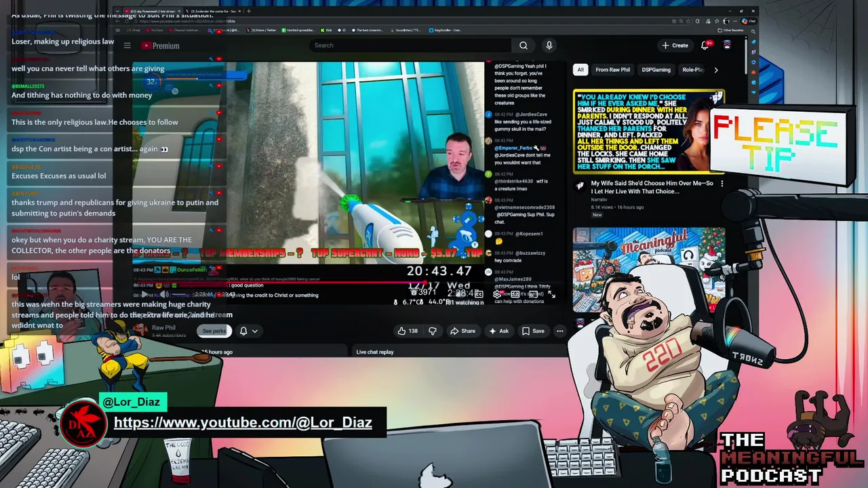
Task: Click the player volume slider
Action: [x=180, y=294]
